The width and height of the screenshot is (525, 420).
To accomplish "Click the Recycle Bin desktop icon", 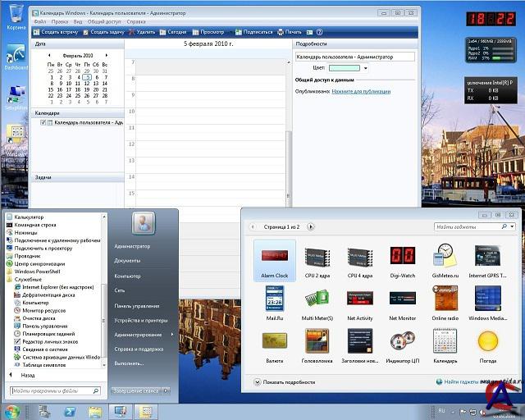I will click(x=16, y=13).
